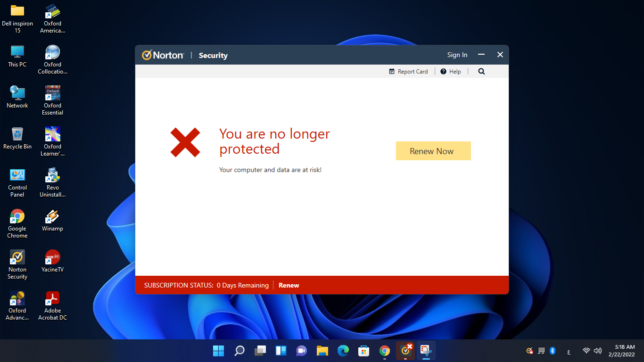Switch input language indicator in tray

click(x=569, y=351)
